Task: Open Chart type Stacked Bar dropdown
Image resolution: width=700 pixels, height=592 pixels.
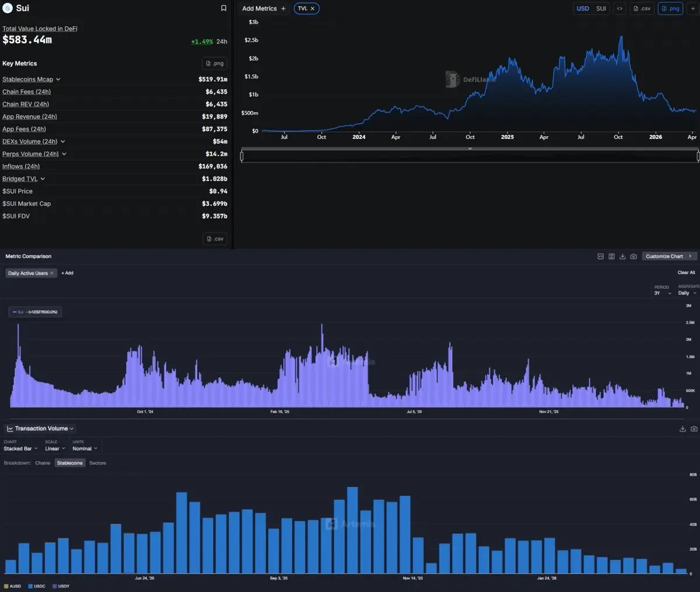Action: pos(20,449)
